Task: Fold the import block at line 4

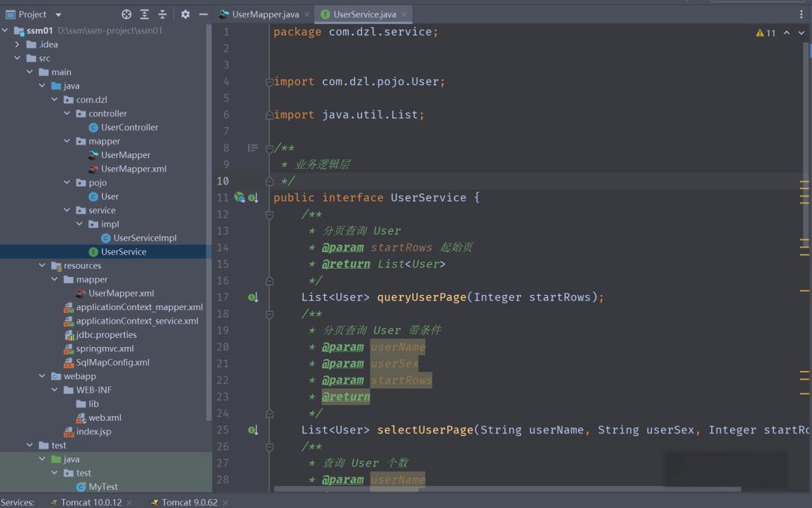Action: [269, 82]
